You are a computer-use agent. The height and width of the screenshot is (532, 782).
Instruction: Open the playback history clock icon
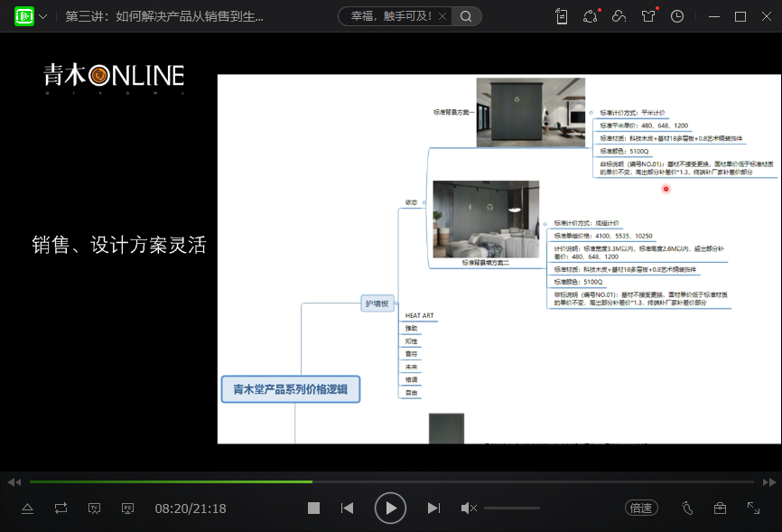pyautogui.click(x=677, y=16)
